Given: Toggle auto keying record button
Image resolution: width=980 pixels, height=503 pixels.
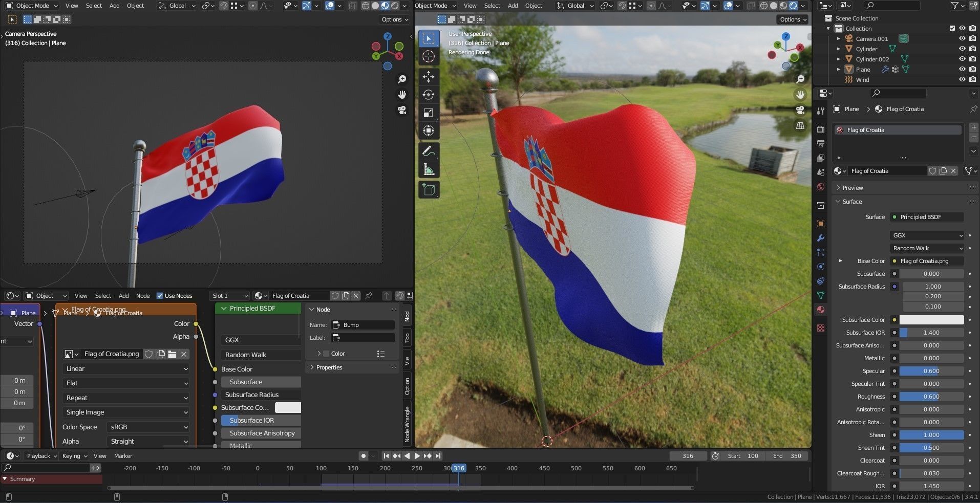Looking at the screenshot, I should (363, 456).
